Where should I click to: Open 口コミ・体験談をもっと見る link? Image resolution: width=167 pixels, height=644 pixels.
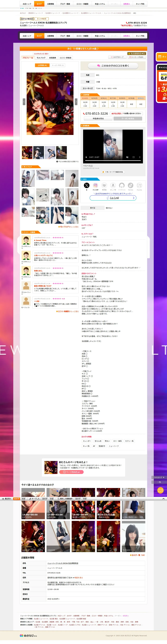(x=68, y=311)
